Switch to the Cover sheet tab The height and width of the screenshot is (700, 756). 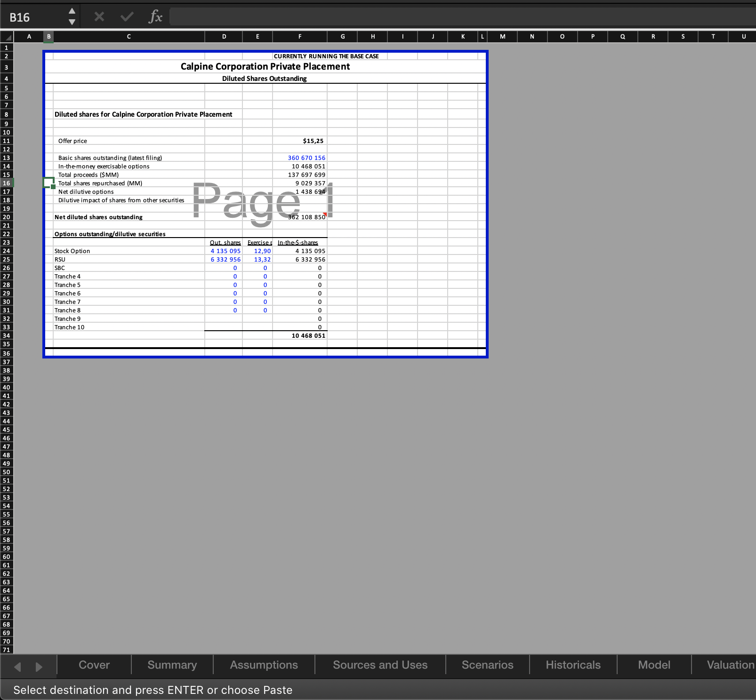pos(94,665)
